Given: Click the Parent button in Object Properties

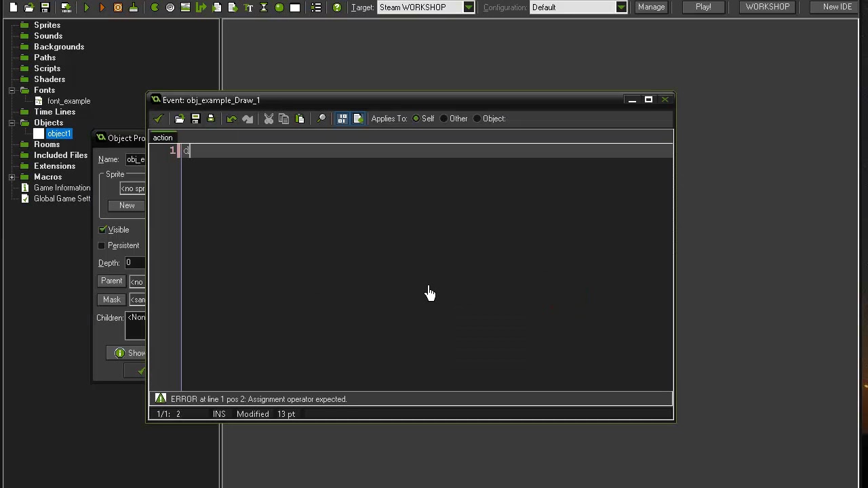Looking at the screenshot, I should [111, 281].
